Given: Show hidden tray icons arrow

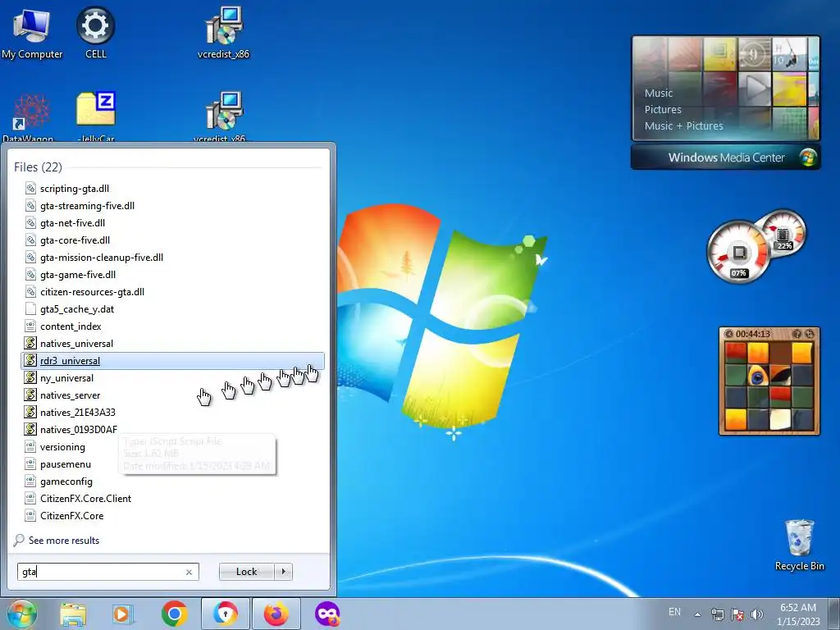Looking at the screenshot, I should coord(697,614).
